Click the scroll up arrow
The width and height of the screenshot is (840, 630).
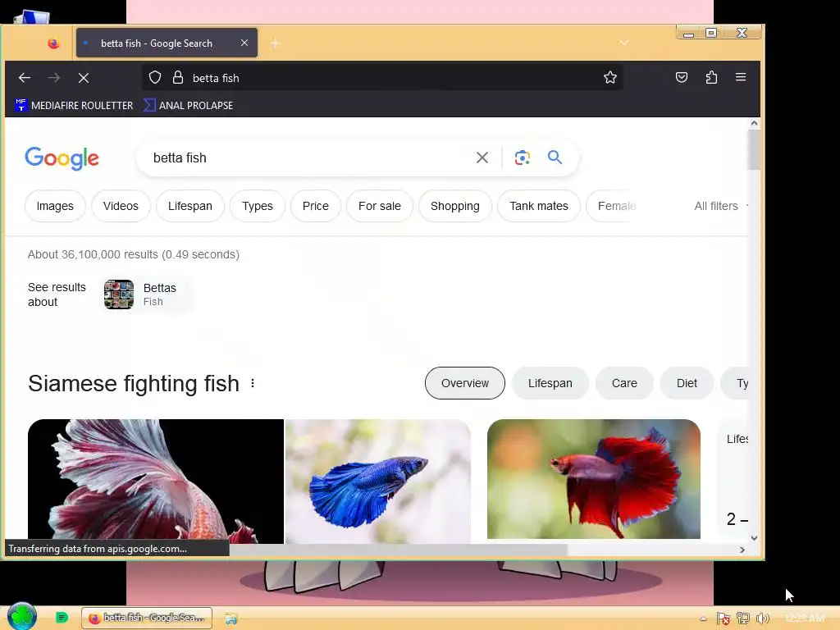[x=755, y=123]
